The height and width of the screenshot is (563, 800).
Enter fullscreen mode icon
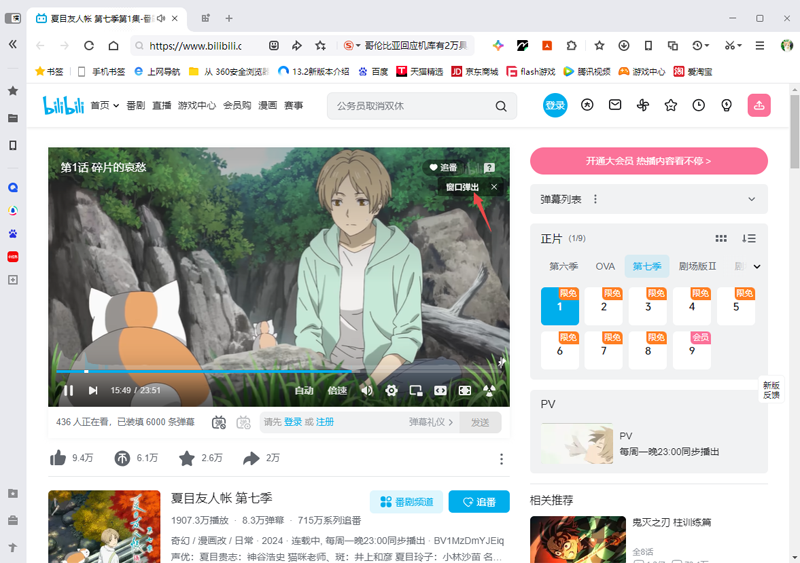(489, 390)
